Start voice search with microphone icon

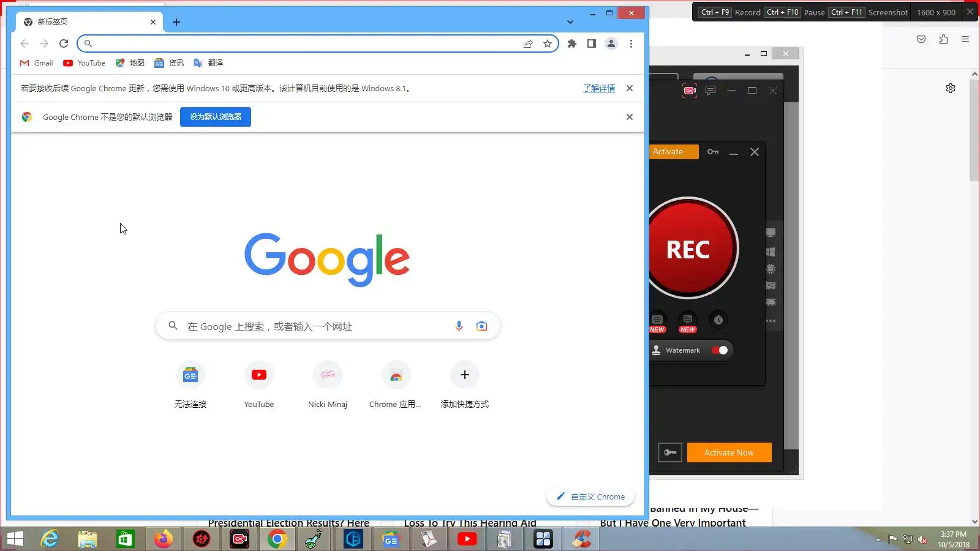(x=459, y=326)
